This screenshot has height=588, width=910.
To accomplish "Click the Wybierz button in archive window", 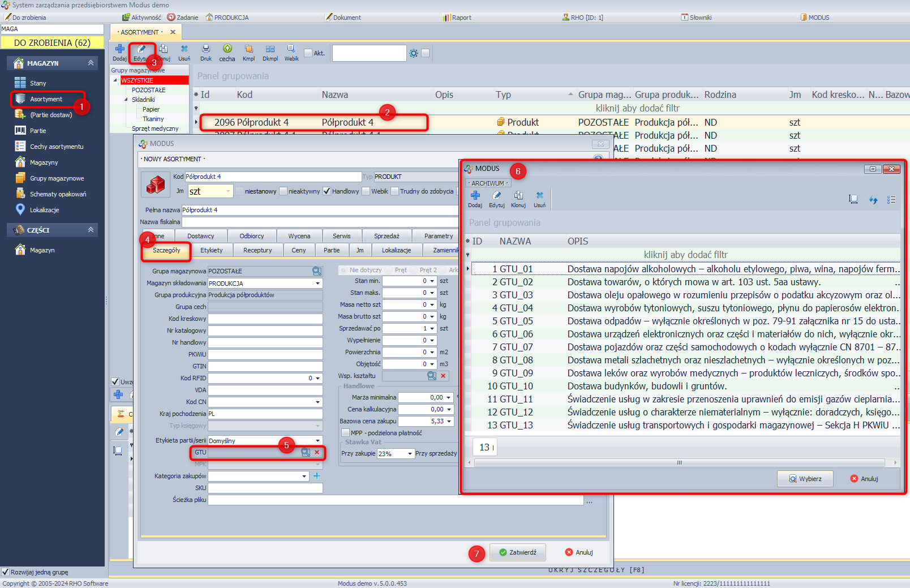I will [x=805, y=479].
